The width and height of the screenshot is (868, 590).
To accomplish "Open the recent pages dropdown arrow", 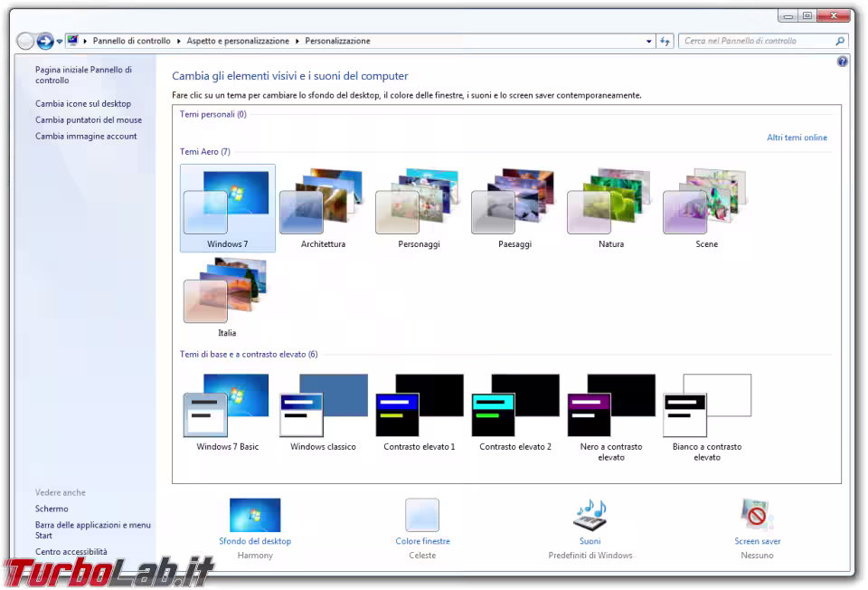I will point(60,41).
